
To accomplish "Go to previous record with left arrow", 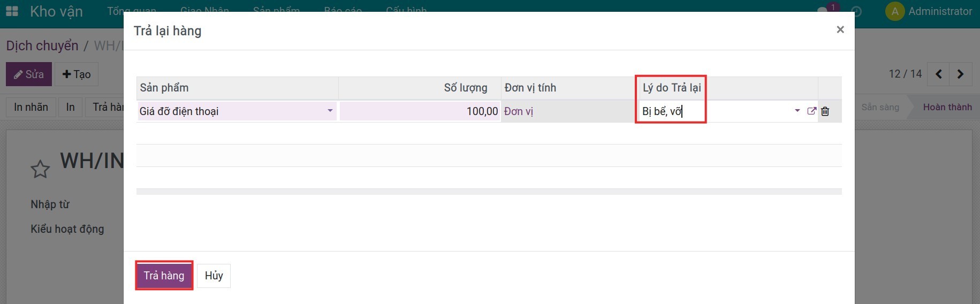I will [x=938, y=74].
